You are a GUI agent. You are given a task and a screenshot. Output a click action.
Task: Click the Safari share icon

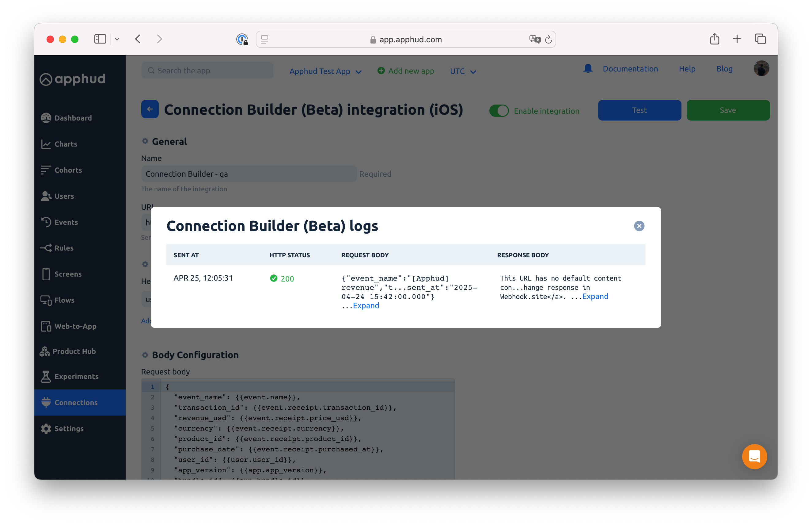(714, 39)
